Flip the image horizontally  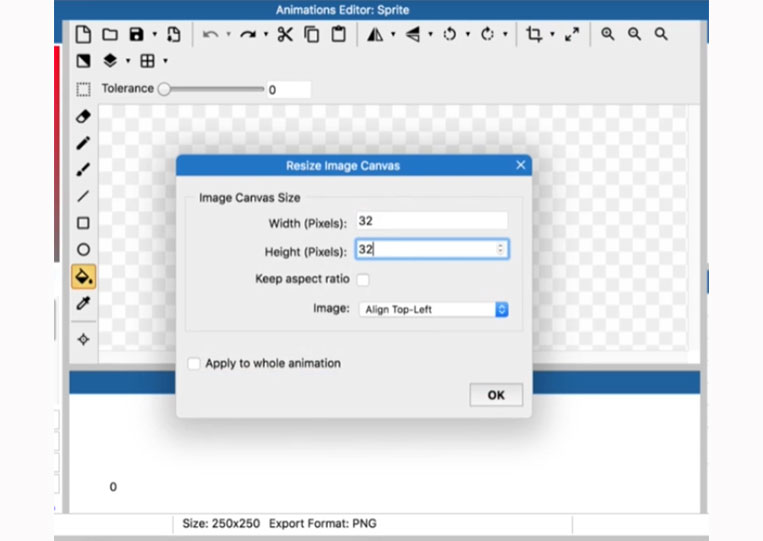point(375,35)
